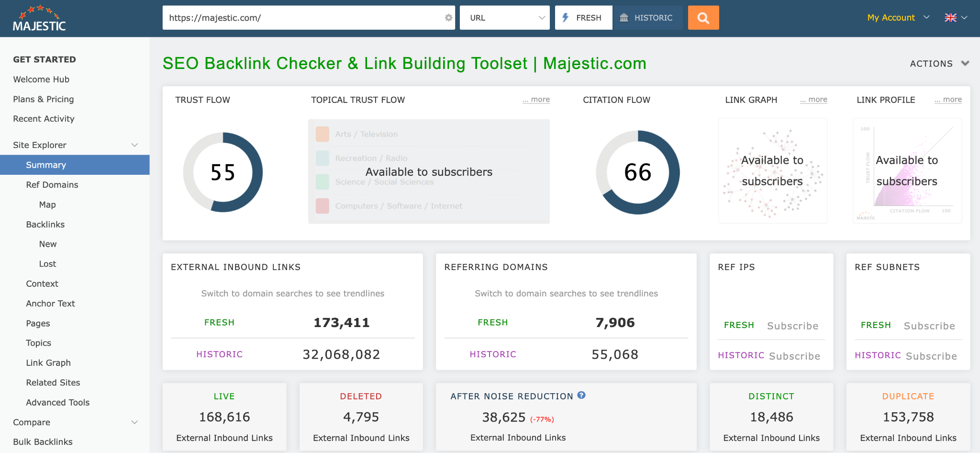Click the Historic index building icon
This screenshot has height=453, width=980.
(624, 18)
